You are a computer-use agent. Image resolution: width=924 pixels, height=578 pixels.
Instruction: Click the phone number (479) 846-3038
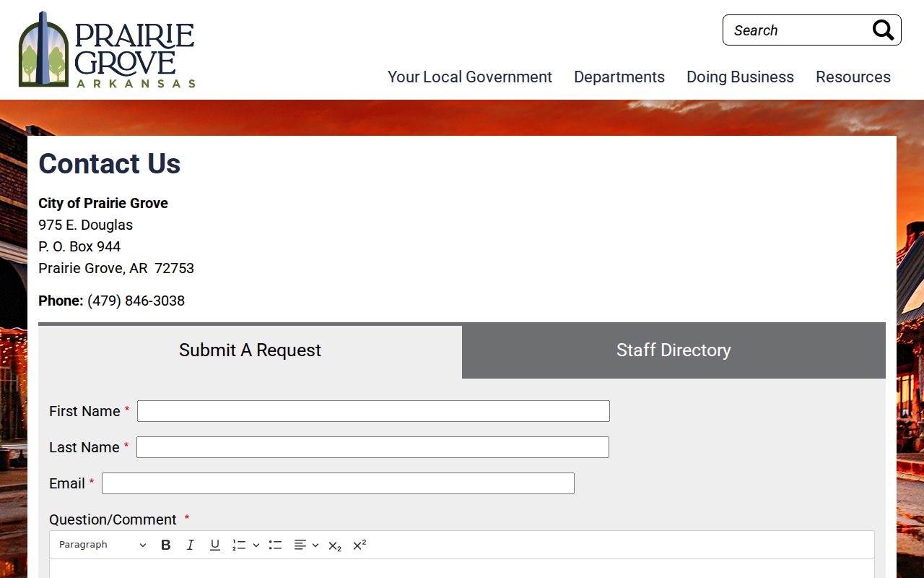tap(136, 301)
